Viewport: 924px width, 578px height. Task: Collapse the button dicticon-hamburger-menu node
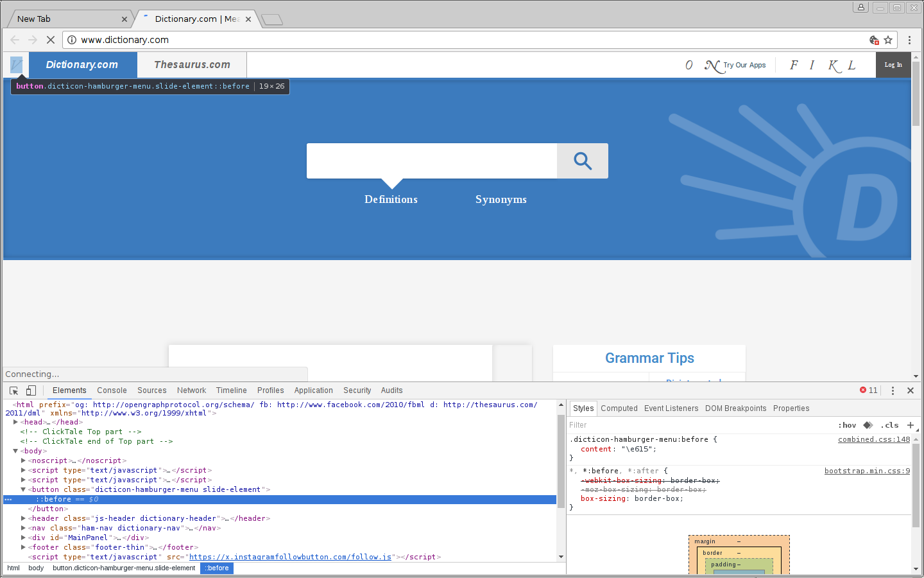(x=23, y=489)
